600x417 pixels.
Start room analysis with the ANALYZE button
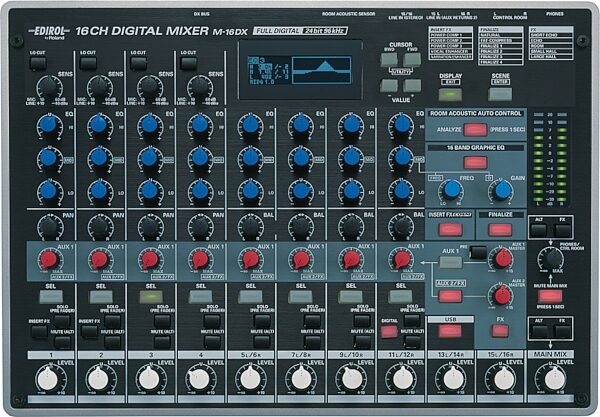(x=475, y=130)
